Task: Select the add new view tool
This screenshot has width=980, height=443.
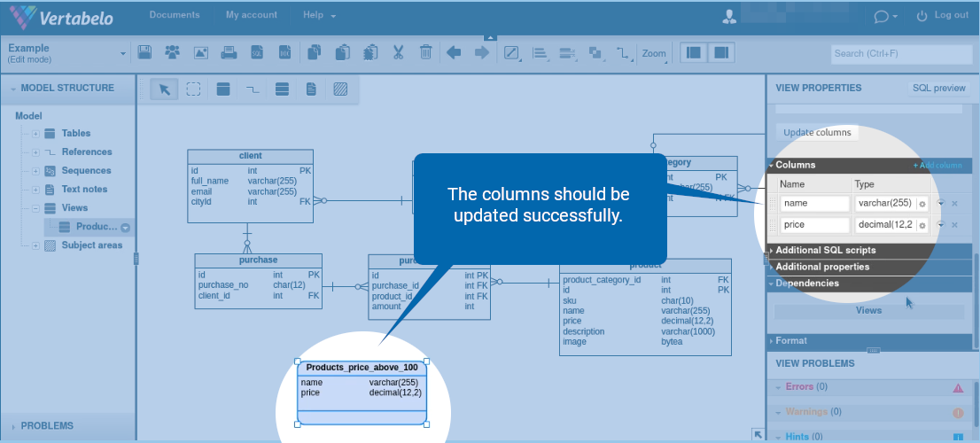Action: coord(282,89)
